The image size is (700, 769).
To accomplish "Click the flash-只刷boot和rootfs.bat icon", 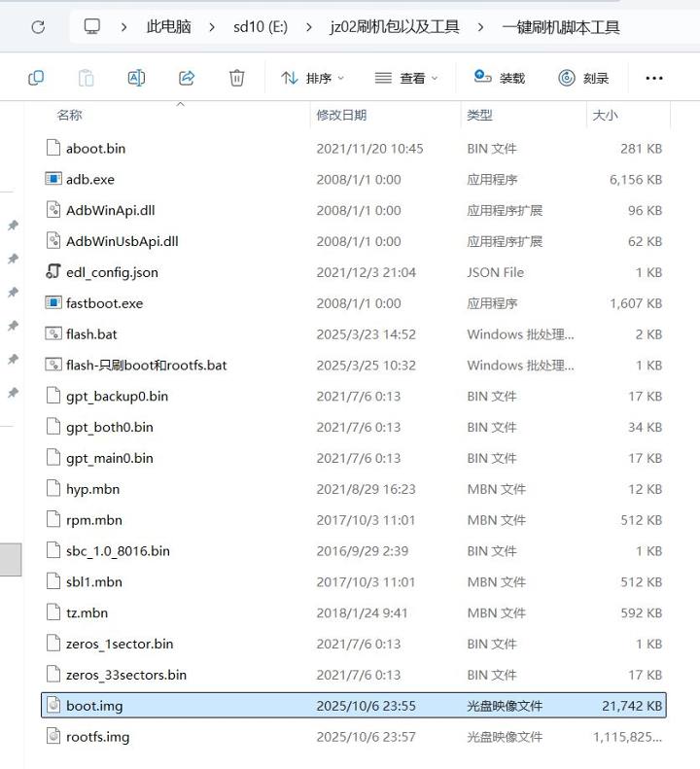I will (53, 365).
